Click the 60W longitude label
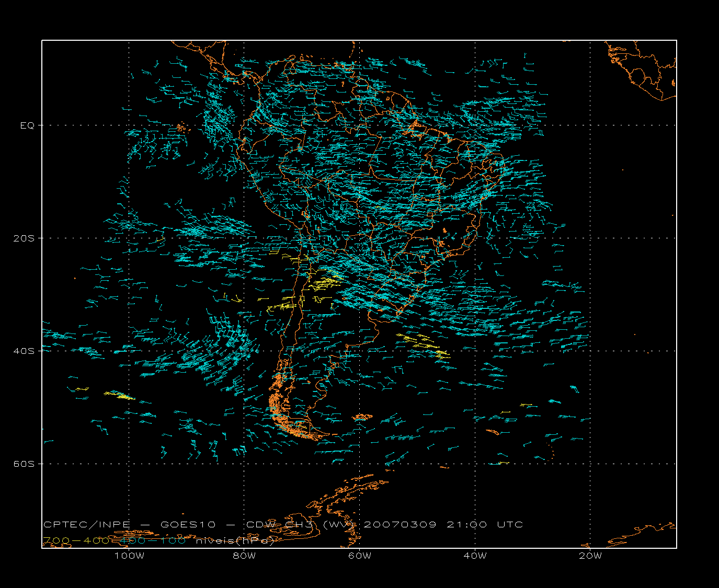Screen dimensions: 719x588 pyautogui.click(x=360, y=556)
